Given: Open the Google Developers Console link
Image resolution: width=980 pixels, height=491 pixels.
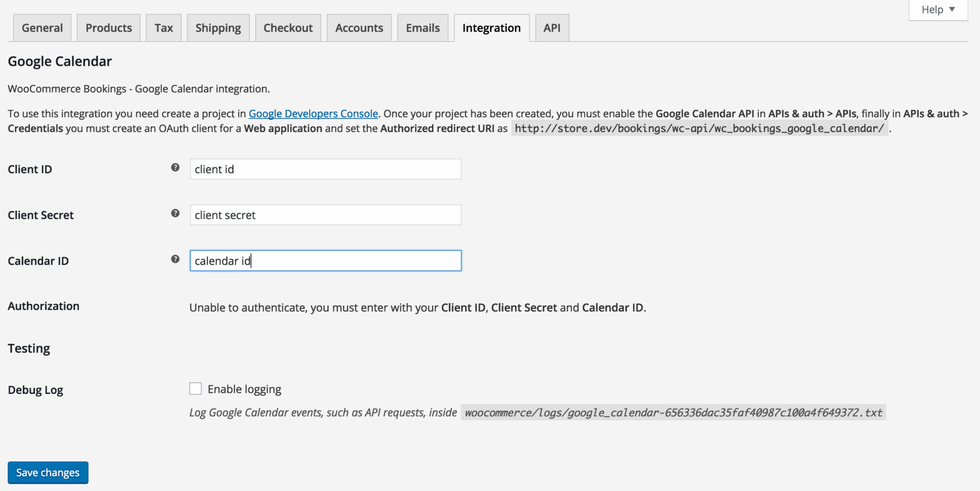Looking at the screenshot, I should tap(313, 113).
